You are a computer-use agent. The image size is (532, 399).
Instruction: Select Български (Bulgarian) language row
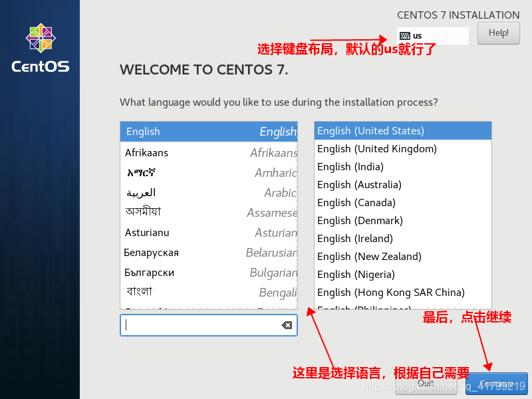209,273
